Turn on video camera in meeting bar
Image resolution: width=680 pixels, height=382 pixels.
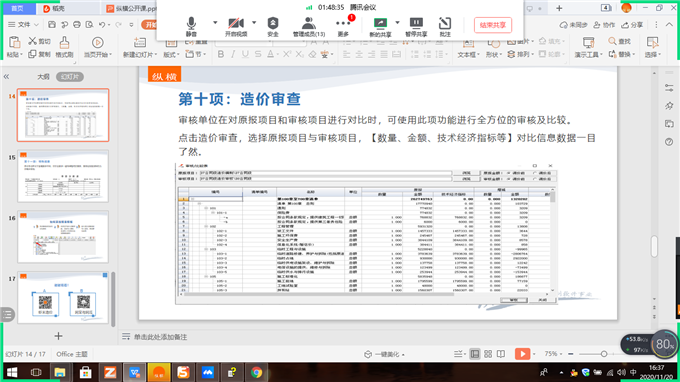236,26
